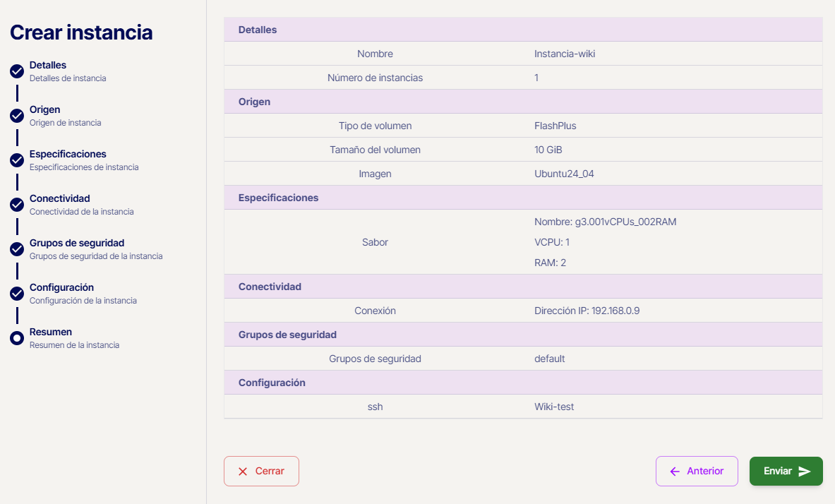Click the Conectividad step checkmark icon

coord(17,205)
